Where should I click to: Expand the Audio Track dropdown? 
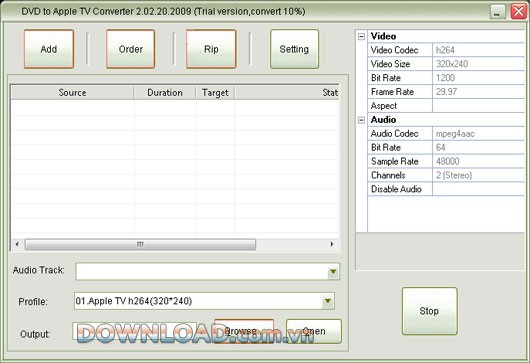coord(333,271)
